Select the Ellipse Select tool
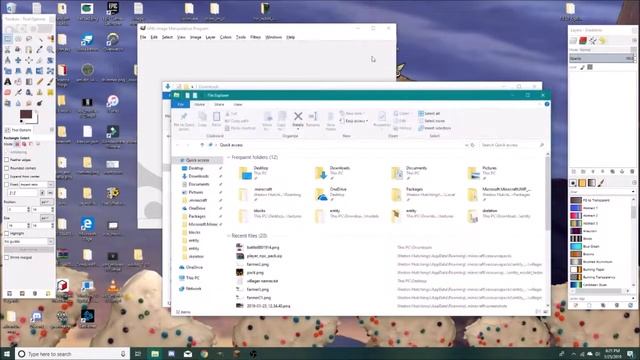 click(18, 39)
